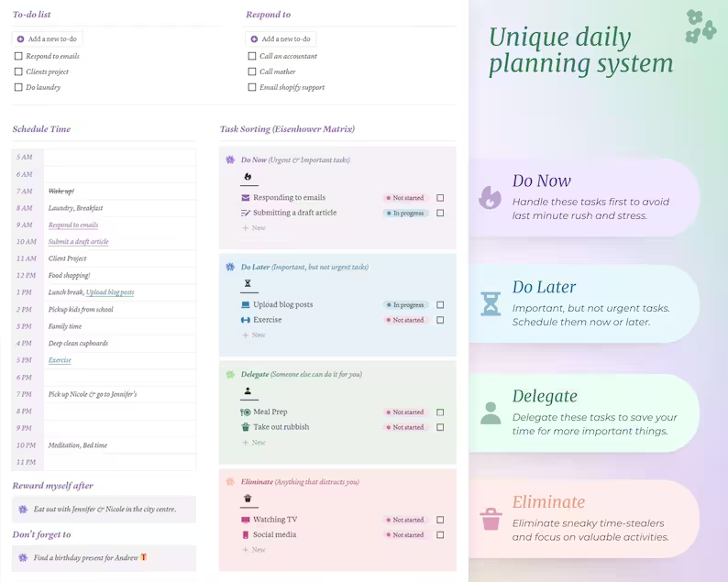This screenshot has width=728, height=582.
Task: Click the gift icon after birthday present reminder
Action: tap(143, 557)
